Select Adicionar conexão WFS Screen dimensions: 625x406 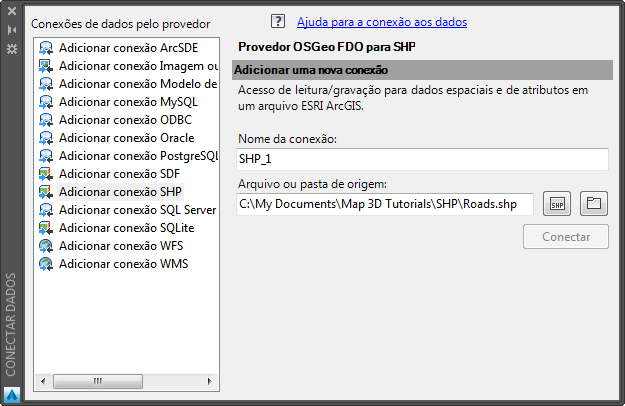pyautogui.click(x=121, y=246)
